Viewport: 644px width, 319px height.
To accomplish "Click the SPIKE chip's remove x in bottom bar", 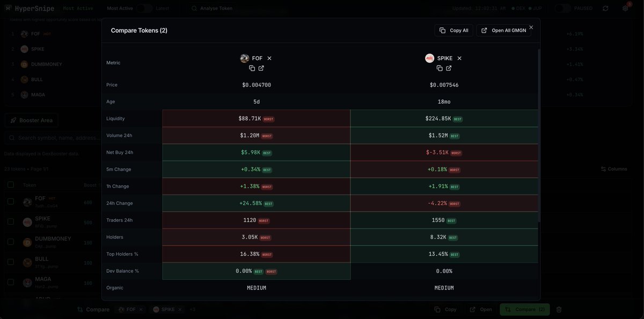I will click(x=180, y=309).
